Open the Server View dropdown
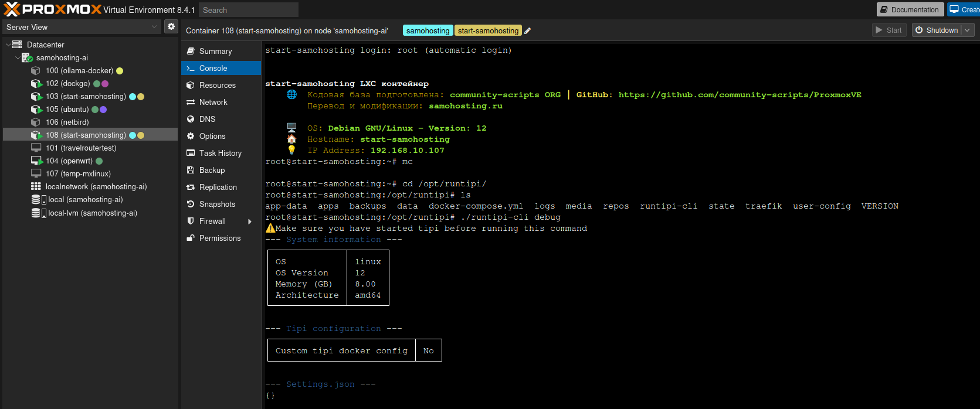The width and height of the screenshot is (980, 409). 155,27
